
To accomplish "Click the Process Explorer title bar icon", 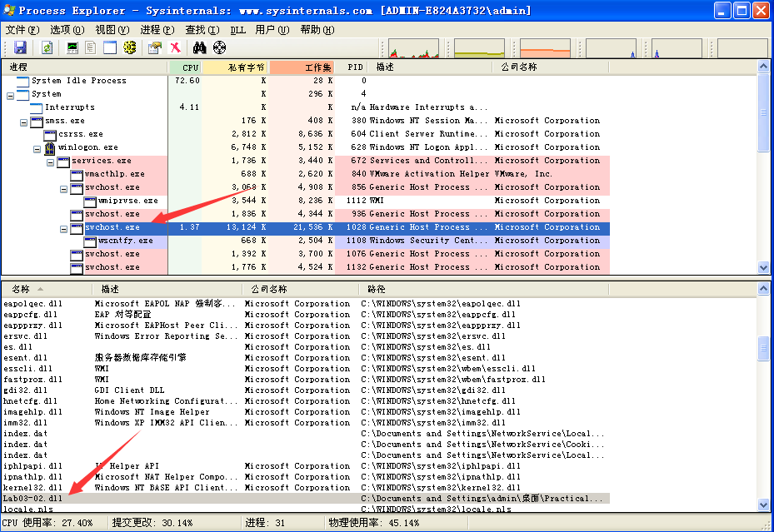I will [9, 10].
